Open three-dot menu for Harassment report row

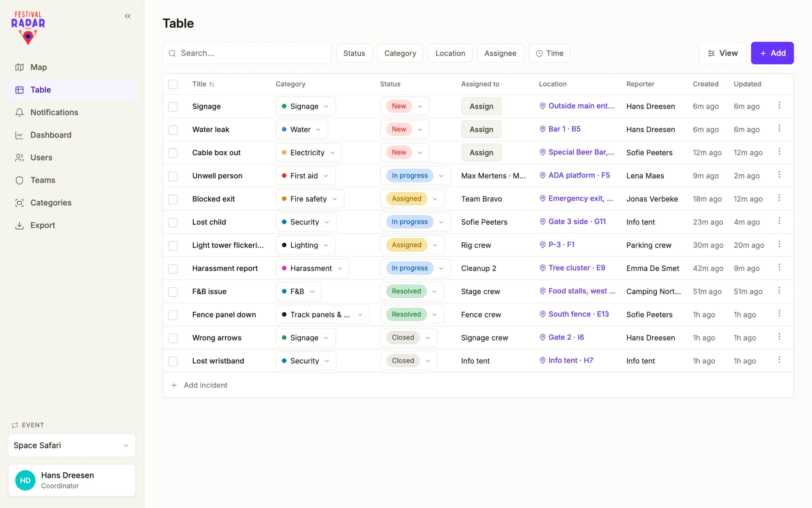[779, 268]
